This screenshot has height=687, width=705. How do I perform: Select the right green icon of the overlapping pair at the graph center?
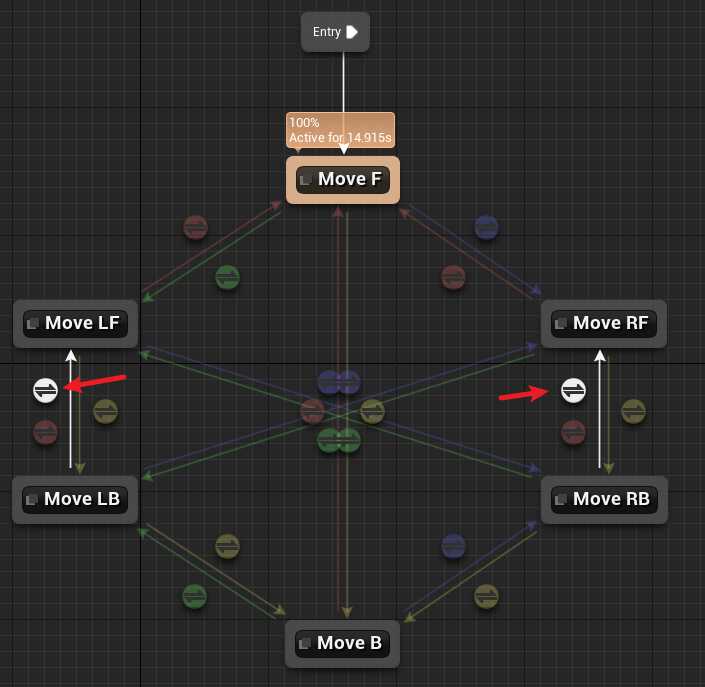tap(349, 440)
